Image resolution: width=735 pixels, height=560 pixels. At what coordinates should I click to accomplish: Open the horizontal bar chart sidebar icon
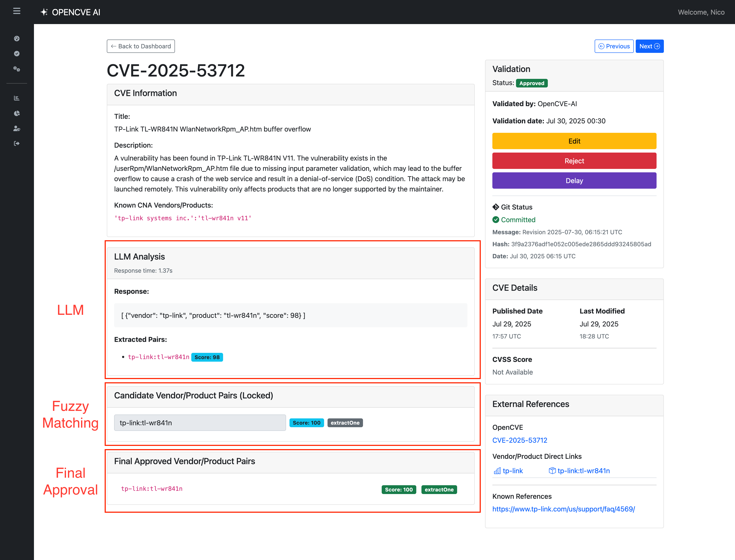coord(17,98)
